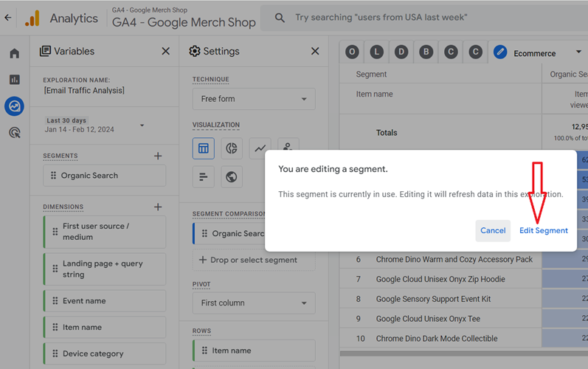Click the Settings gear icon
The height and width of the screenshot is (369, 588).
pos(195,51)
